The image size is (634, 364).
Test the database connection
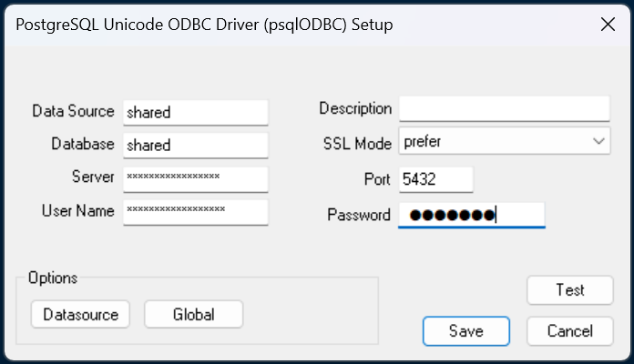coord(570,290)
